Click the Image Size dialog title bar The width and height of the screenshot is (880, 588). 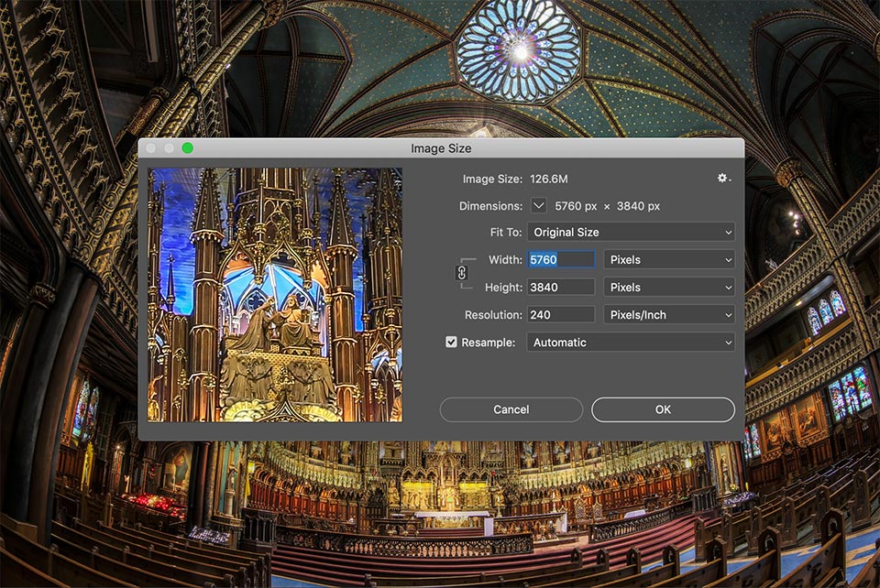pyautogui.click(x=441, y=147)
